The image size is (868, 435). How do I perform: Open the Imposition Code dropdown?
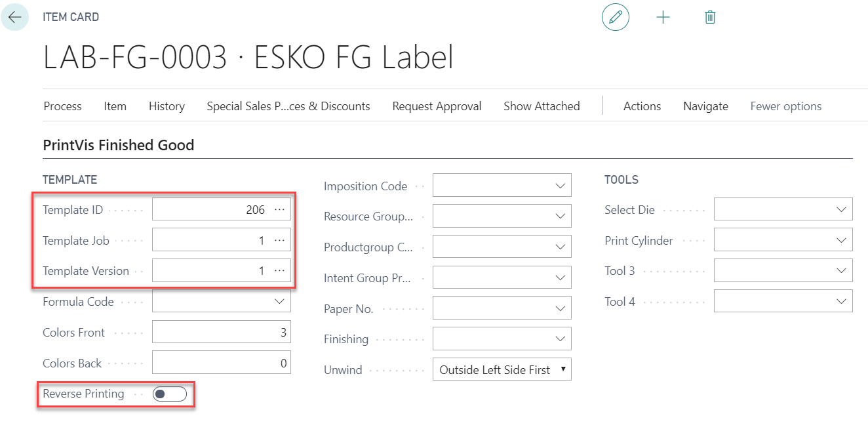560,186
